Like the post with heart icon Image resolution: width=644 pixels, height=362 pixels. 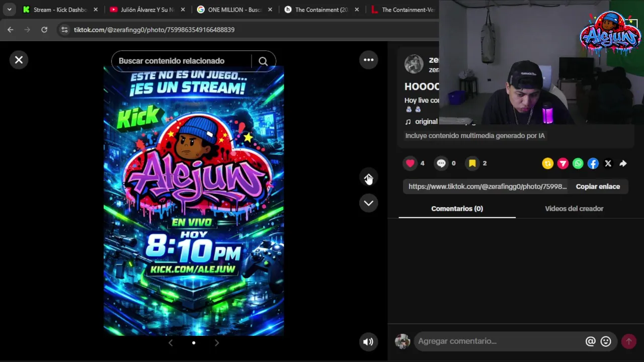(x=410, y=163)
